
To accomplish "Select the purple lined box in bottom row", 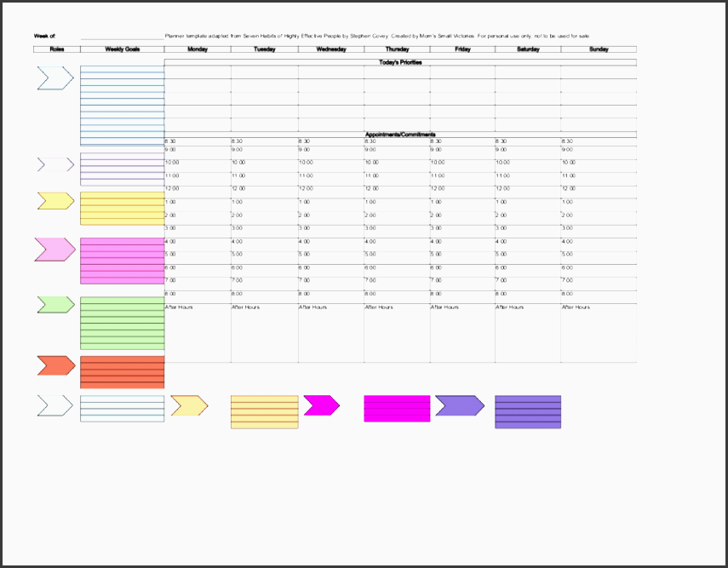I will point(528,412).
